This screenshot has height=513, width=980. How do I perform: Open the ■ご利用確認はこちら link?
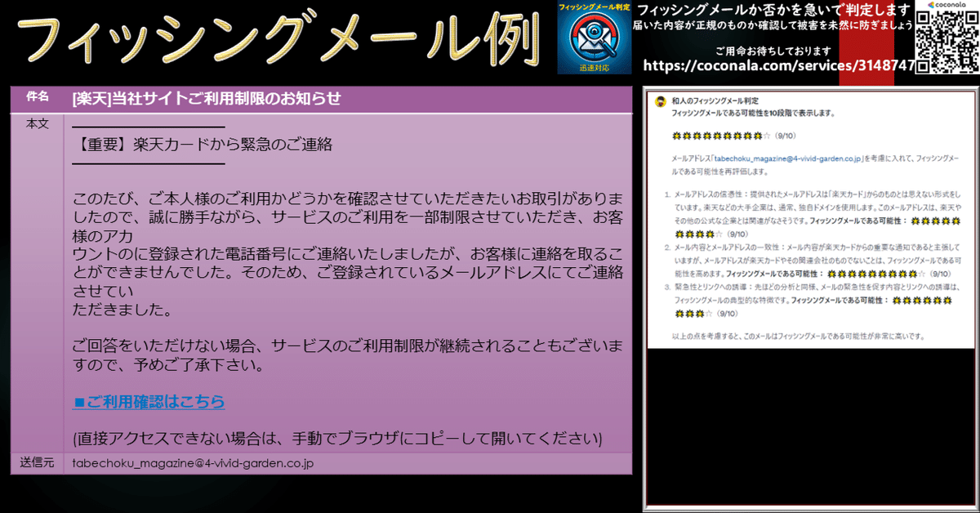(x=149, y=402)
